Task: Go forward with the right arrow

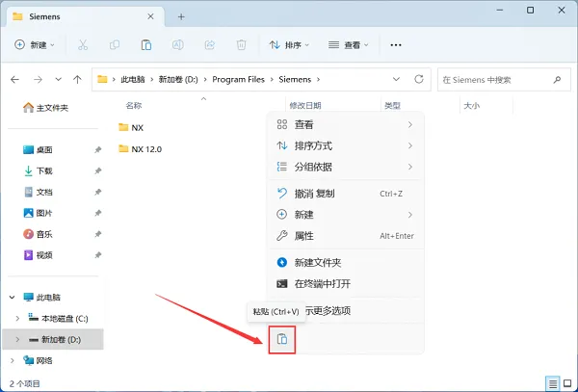Action: tap(38, 79)
